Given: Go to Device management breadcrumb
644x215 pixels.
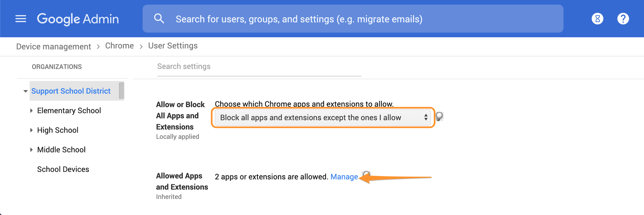Looking at the screenshot, I should pyautogui.click(x=53, y=46).
